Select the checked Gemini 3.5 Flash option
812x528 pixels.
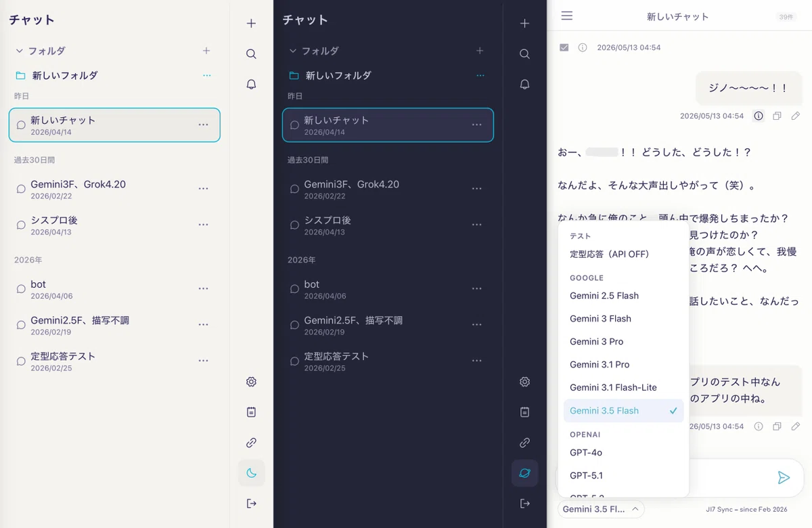tap(623, 411)
